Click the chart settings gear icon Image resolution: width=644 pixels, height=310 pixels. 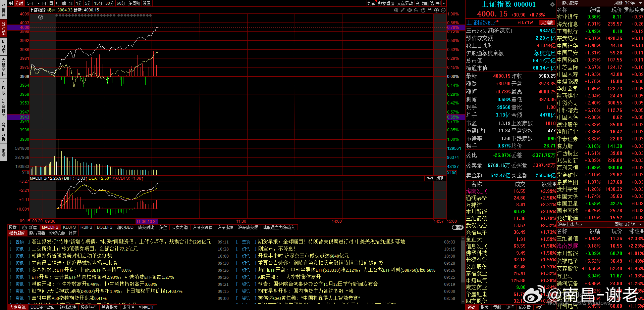point(396,10)
